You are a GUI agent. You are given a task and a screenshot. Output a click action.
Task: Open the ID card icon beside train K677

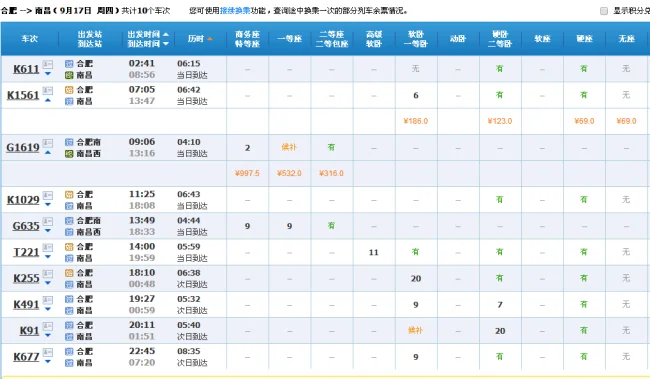(x=48, y=352)
